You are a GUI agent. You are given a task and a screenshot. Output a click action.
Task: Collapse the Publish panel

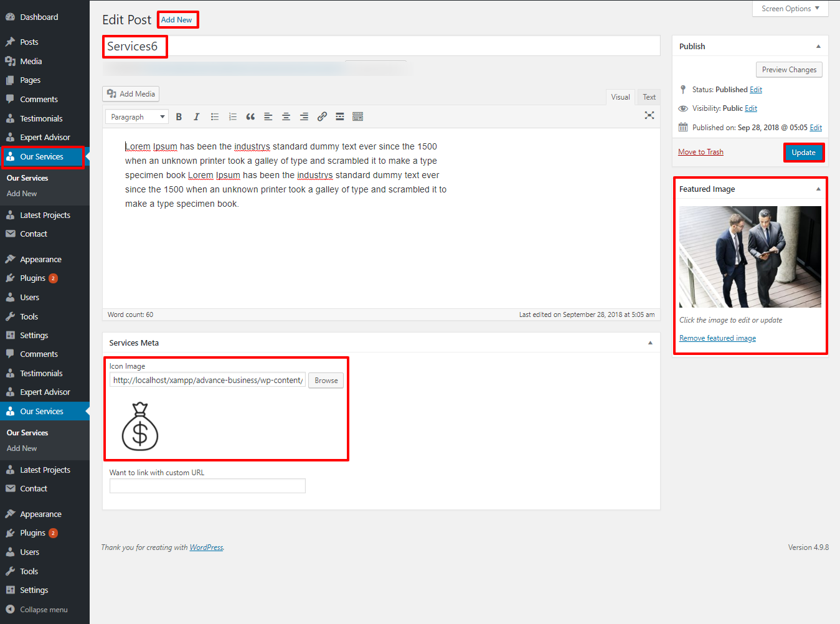pos(818,47)
